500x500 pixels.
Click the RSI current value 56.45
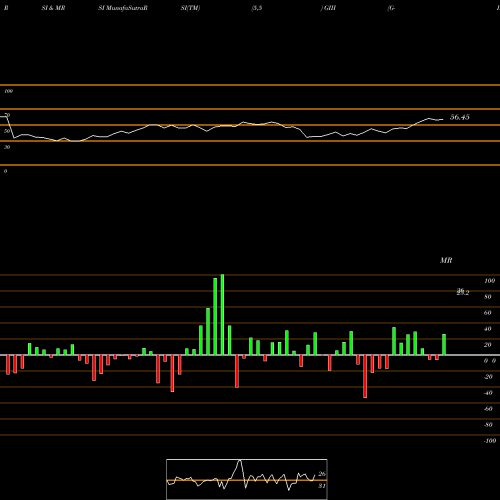pos(460,117)
